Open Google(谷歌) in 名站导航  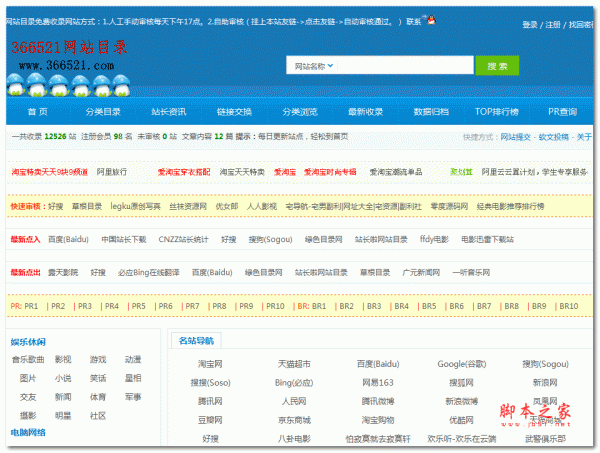(461, 364)
